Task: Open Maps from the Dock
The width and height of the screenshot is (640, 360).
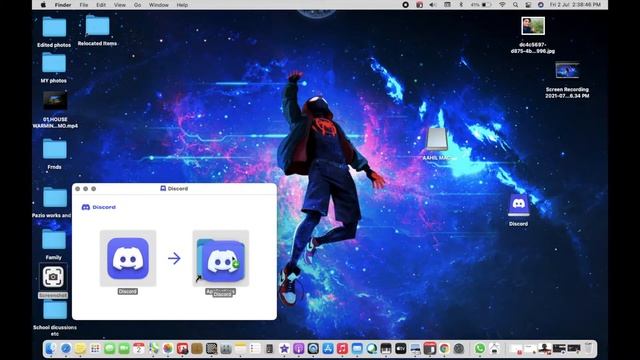Action: click(153, 349)
